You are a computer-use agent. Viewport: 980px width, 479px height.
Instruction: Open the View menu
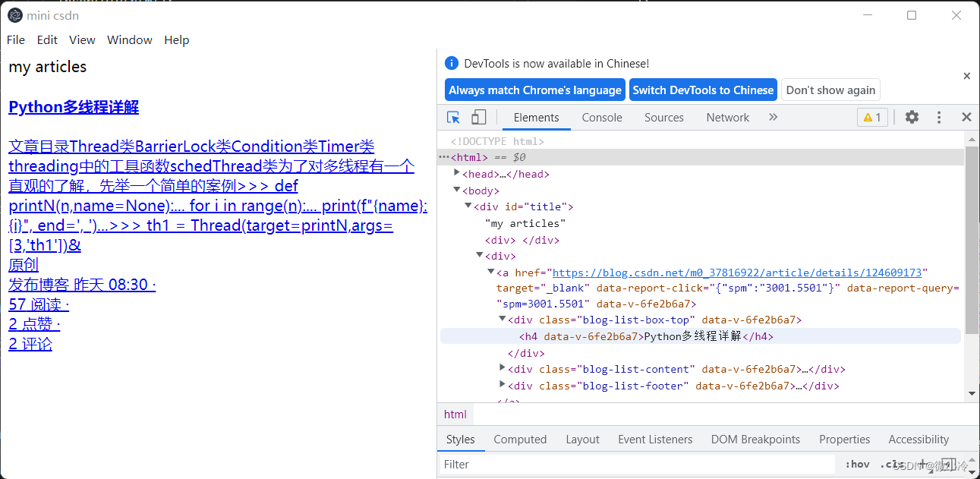tap(82, 40)
